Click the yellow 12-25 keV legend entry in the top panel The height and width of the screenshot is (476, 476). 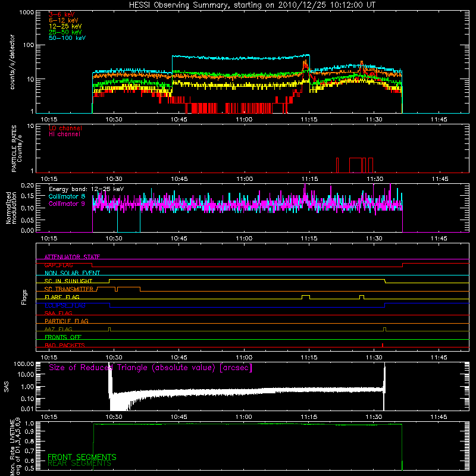pos(65,26)
